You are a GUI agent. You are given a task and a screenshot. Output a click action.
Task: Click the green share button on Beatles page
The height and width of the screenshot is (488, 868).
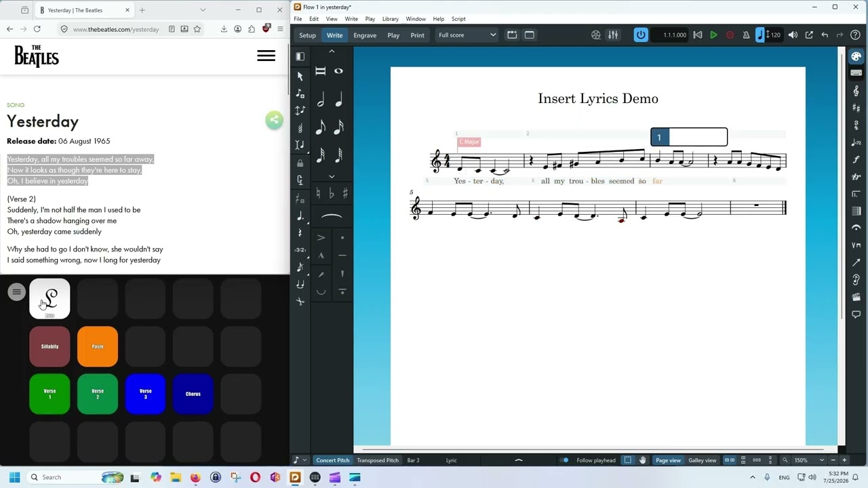coord(274,121)
